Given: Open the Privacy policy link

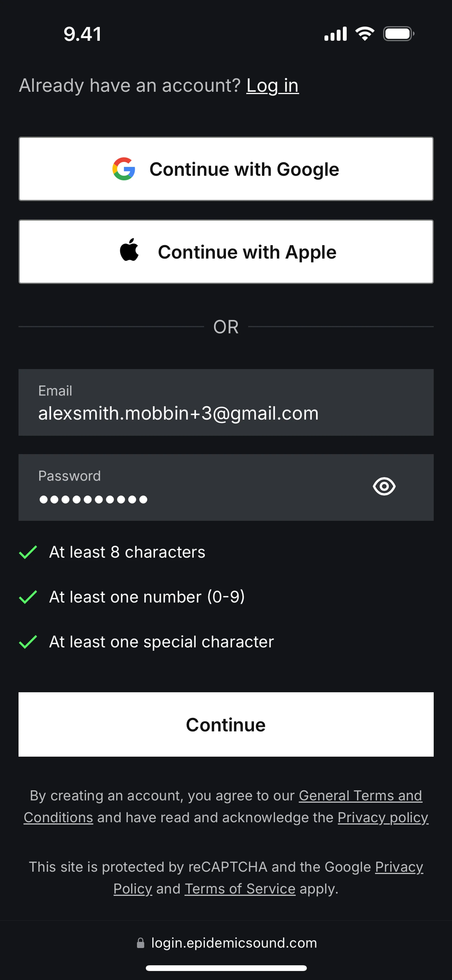Looking at the screenshot, I should pos(383,817).
